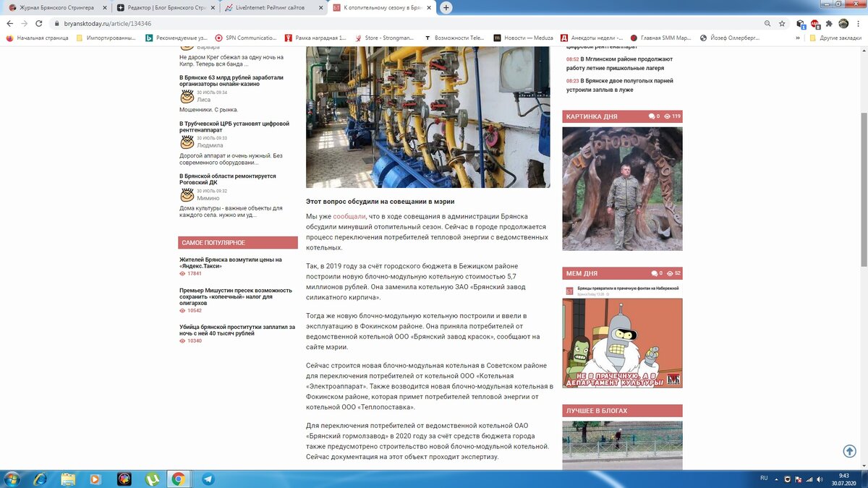This screenshot has height=488, width=868.
Task: Switch to 'LiveInternet: Рейтинг сайтов' tab
Action: coord(273,7)
